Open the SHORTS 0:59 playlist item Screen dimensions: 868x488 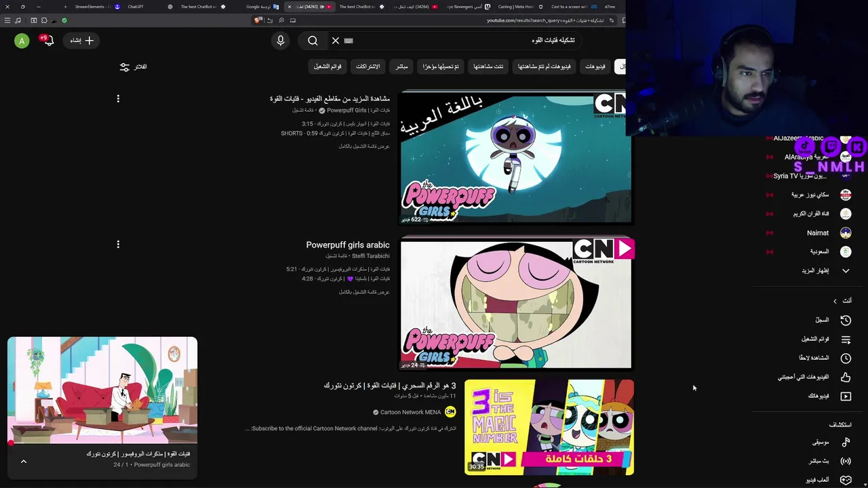tap(335, 134)
